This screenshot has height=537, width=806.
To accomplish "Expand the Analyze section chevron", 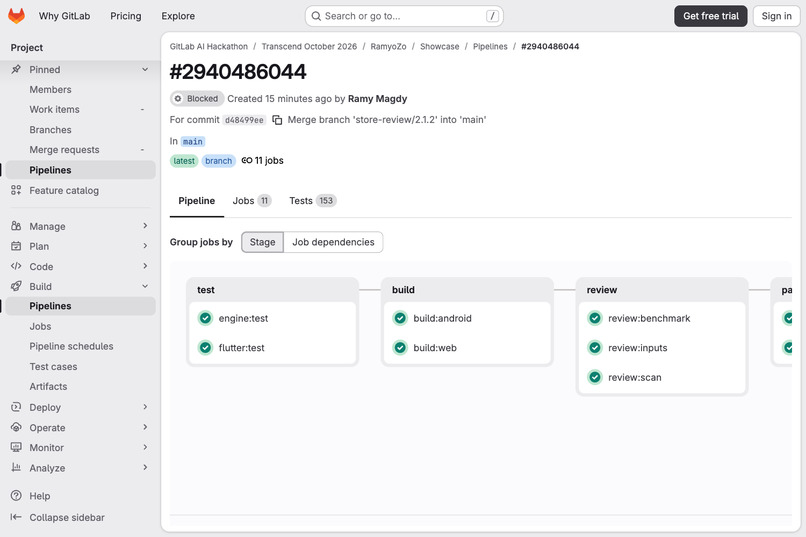I will coord(145,467).
